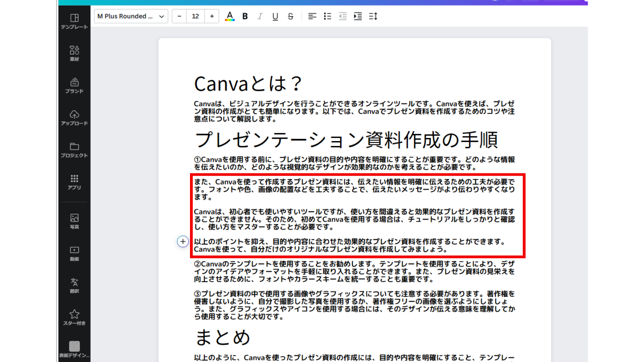The height and width of the screenshot is (362, 644).
Task: Toggle bulleted list formatting
Action: pos(328,16)
